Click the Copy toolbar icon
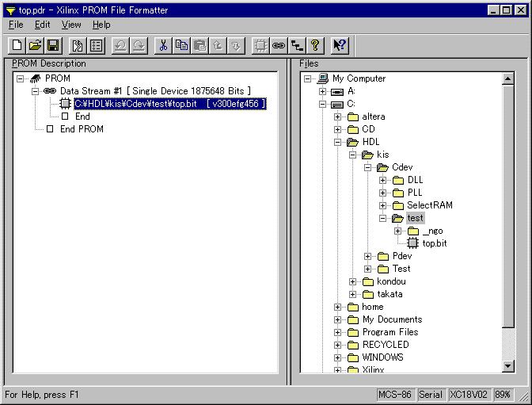Screen dimensions: 532x405 point(181,45)
